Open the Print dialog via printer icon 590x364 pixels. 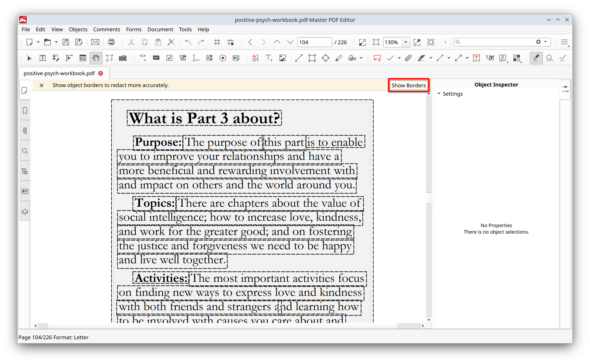click(111, 42)
